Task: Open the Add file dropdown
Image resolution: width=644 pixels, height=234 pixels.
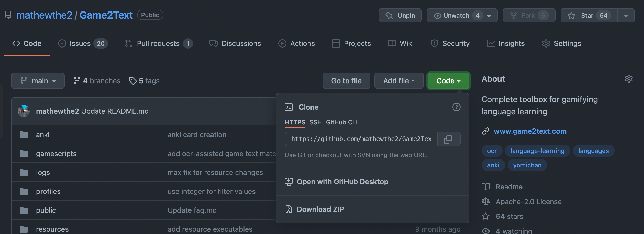Action: [399, 81]
